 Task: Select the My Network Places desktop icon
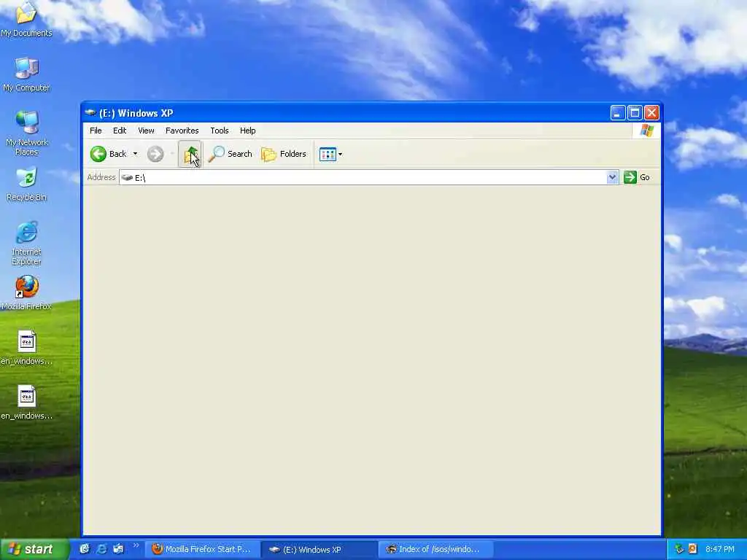(x=27, y=133)
